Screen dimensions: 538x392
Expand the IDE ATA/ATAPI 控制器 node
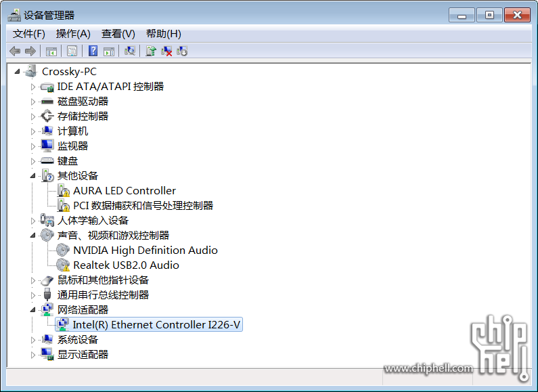coord(33,87)
